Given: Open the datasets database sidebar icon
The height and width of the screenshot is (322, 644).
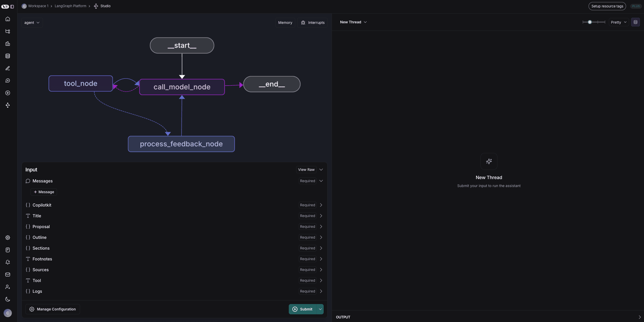Looking at the screenshot, I should (x=8, y=56).
